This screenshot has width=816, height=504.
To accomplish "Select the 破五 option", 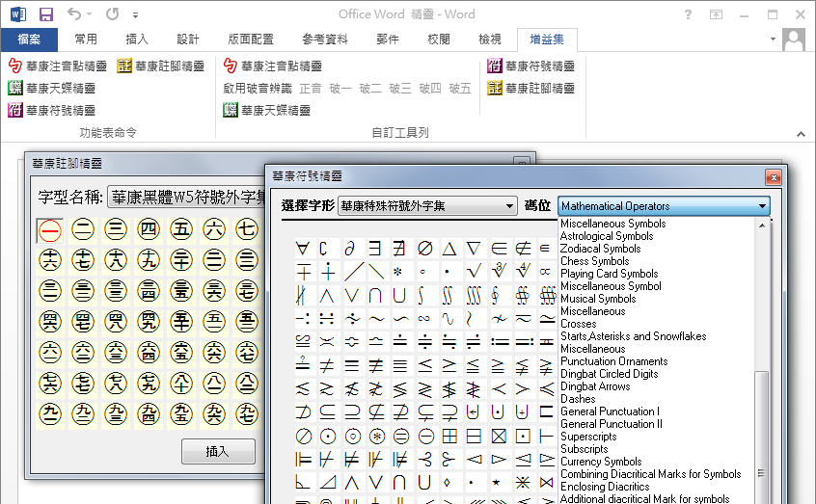I will click(x=460, y=89).
